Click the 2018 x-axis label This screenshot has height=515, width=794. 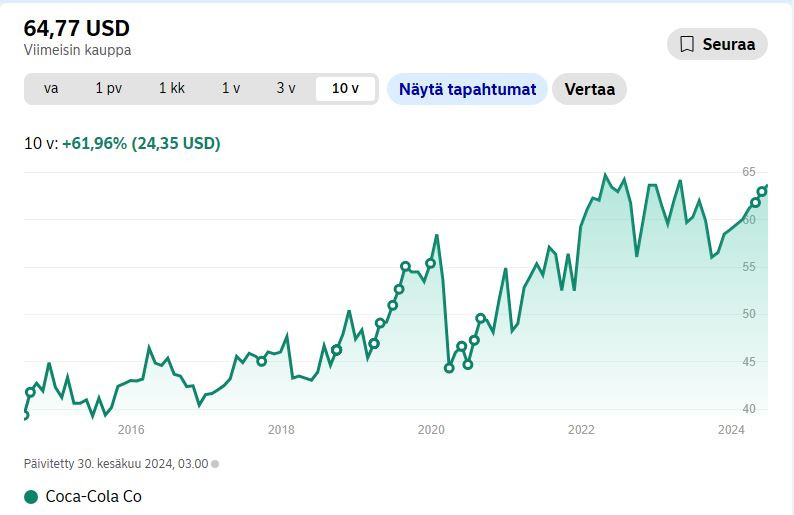point(281,430)
